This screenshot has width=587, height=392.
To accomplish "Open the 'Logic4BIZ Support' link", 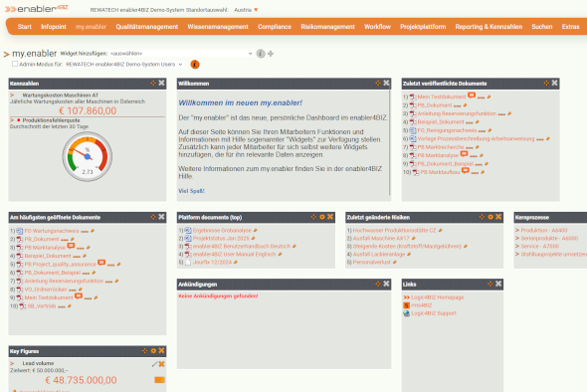I will (434, 313).
